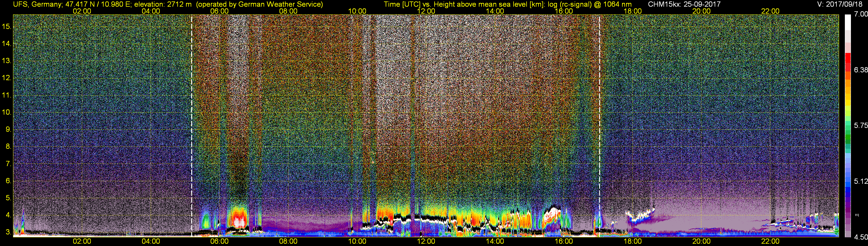868x246 pixels.
Task: Click the height axis label '9.'
Action: pos(8,129)
